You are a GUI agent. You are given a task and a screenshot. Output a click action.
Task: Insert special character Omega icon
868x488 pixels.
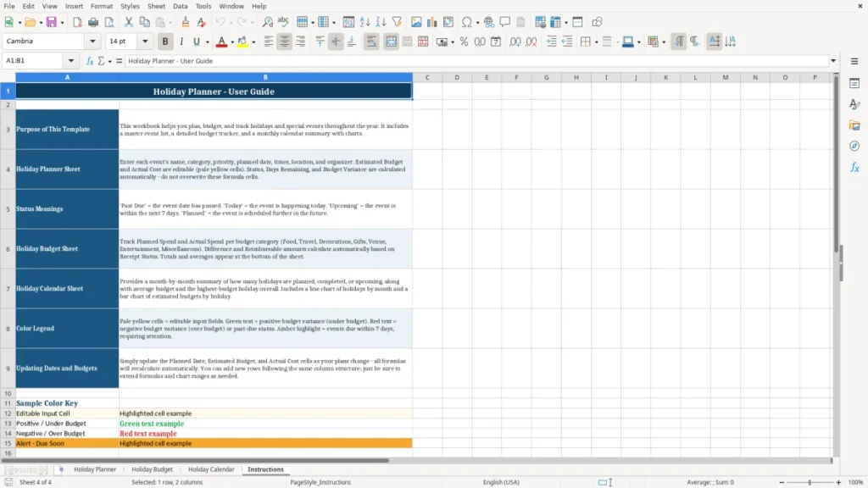pyautogui.click(x=467, y=22)
